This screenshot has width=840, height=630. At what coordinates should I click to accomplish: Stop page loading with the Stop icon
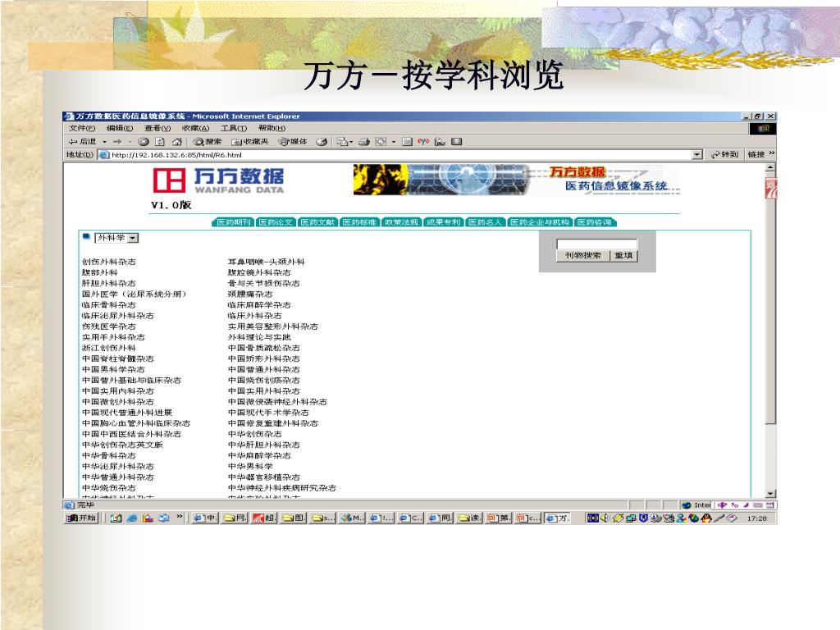click(143, 141)
